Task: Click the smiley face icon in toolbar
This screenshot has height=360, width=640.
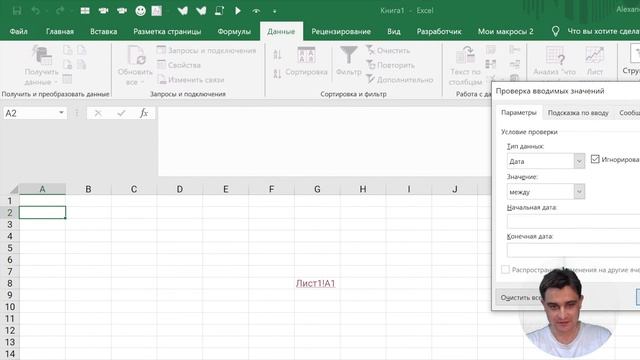Action: pos(140,11)
